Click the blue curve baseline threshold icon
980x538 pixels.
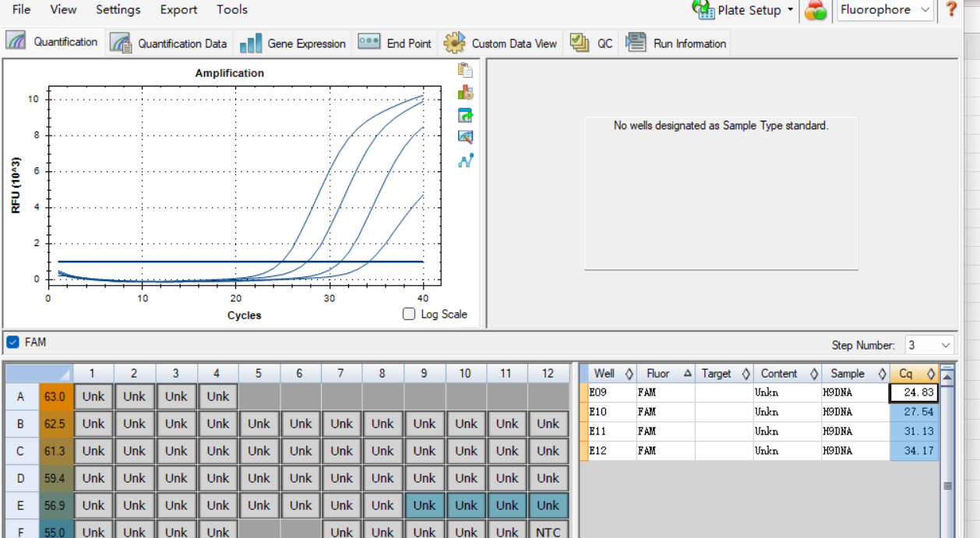(x=465, y=160)
